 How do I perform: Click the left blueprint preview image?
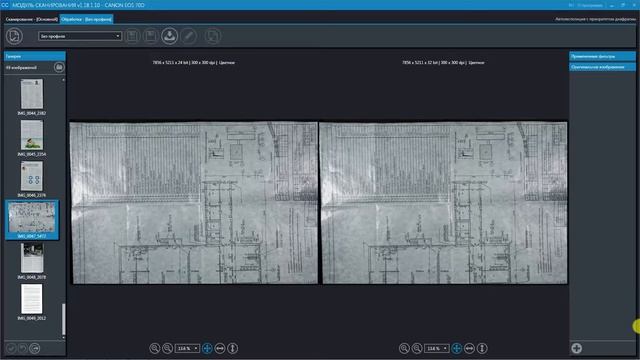[193, 202]
